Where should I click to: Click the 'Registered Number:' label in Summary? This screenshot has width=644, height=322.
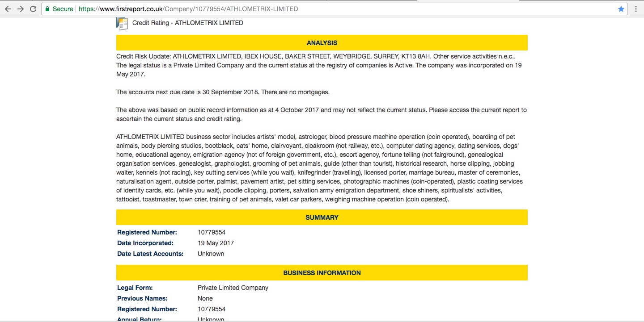[147, 232]
